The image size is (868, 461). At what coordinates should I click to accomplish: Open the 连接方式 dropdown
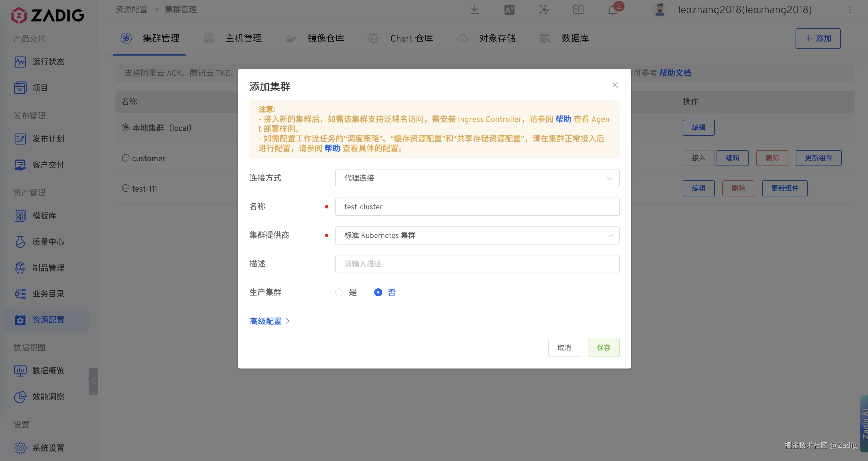(x=477, y=178)
